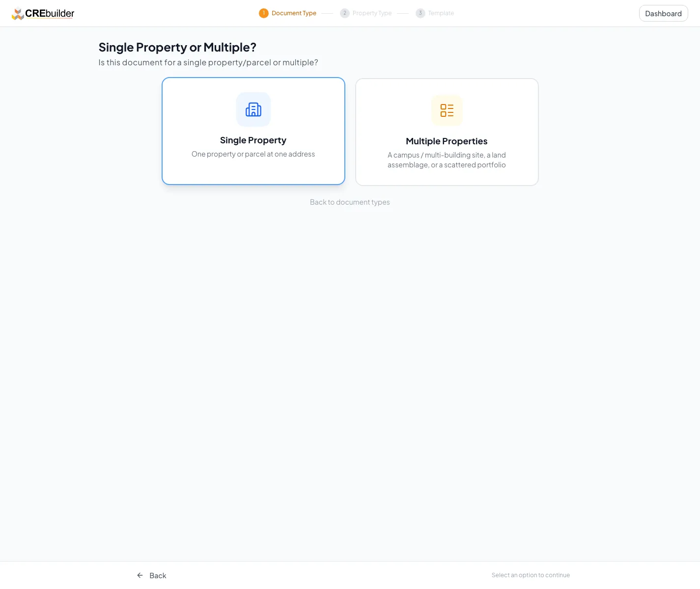Switch to the Document Type step label
This screenshot has height=589, width=700.
click(294, 13)
